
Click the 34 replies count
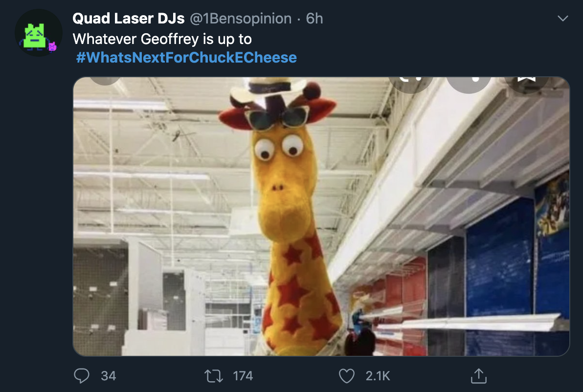[108, 376]
